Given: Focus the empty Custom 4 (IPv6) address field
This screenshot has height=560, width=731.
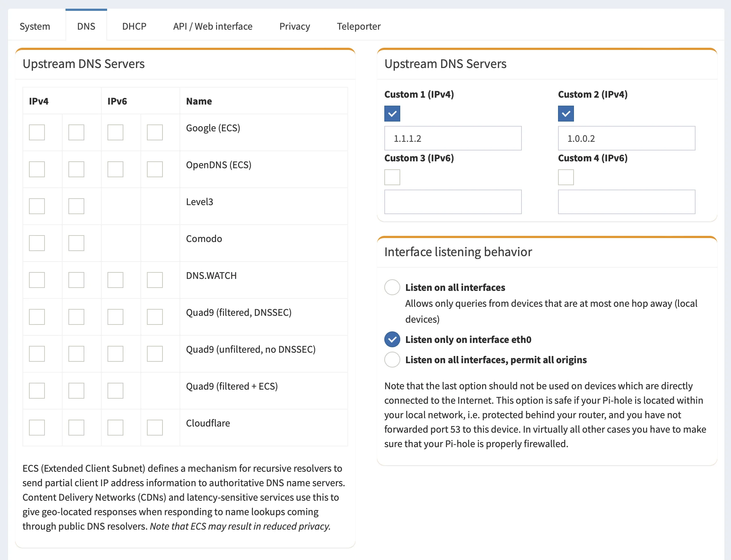Looking at the screenshot, I should [626, 202].
